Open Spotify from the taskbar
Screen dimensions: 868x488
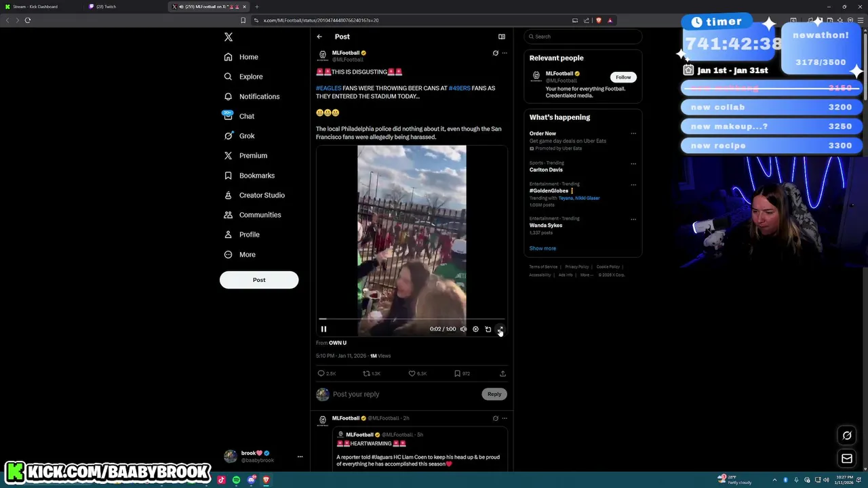[x=236, y=480]
